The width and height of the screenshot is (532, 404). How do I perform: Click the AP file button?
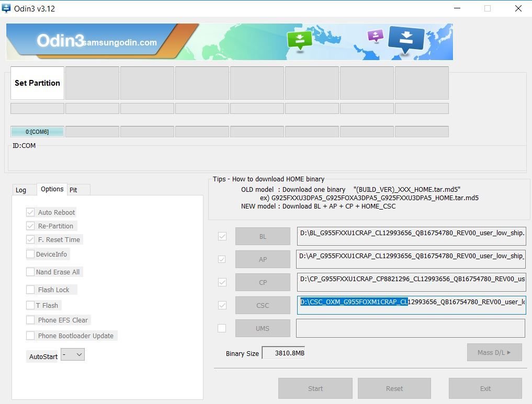pos(263,259)
